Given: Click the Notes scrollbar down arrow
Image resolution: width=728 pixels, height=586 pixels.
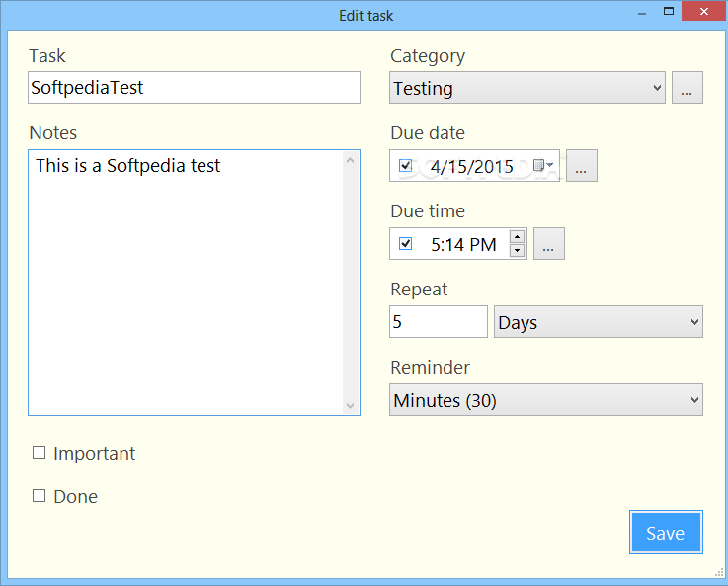Looking at the screenshot, I should tap(351, 406).
